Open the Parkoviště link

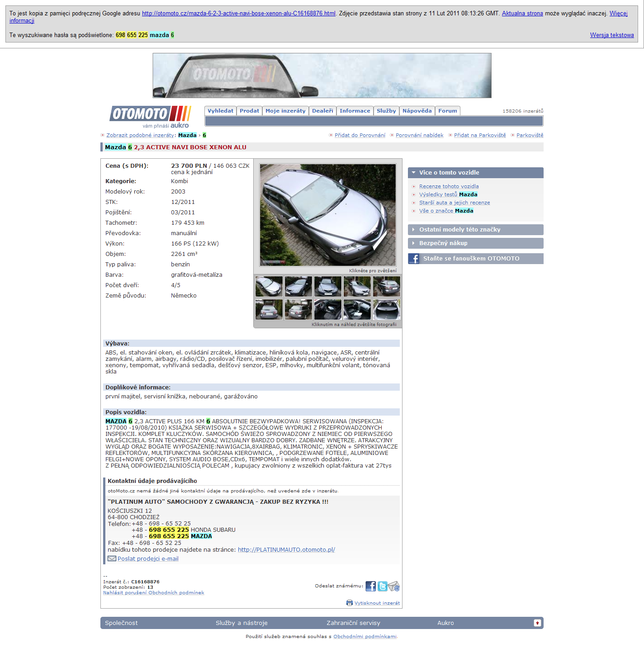[530, 135]
